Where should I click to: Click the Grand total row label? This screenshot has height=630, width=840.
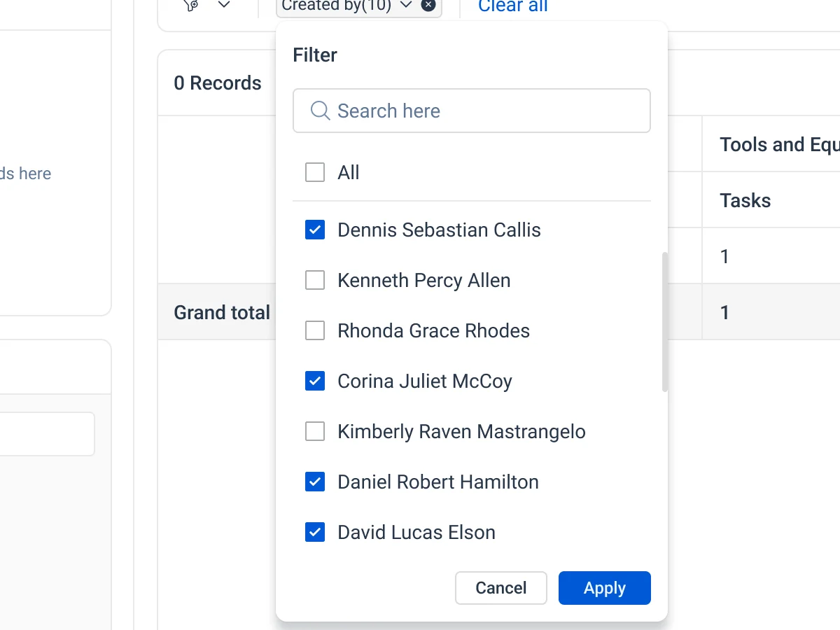point(222,312)
